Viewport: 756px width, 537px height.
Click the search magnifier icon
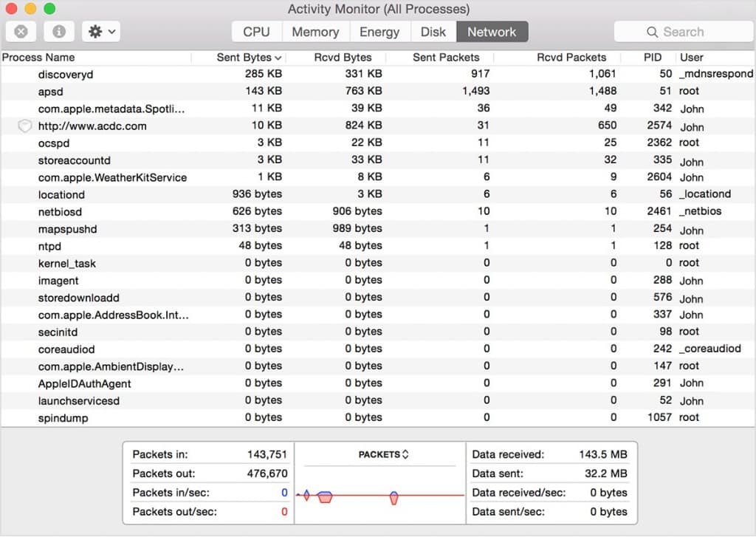coord(651,32)
